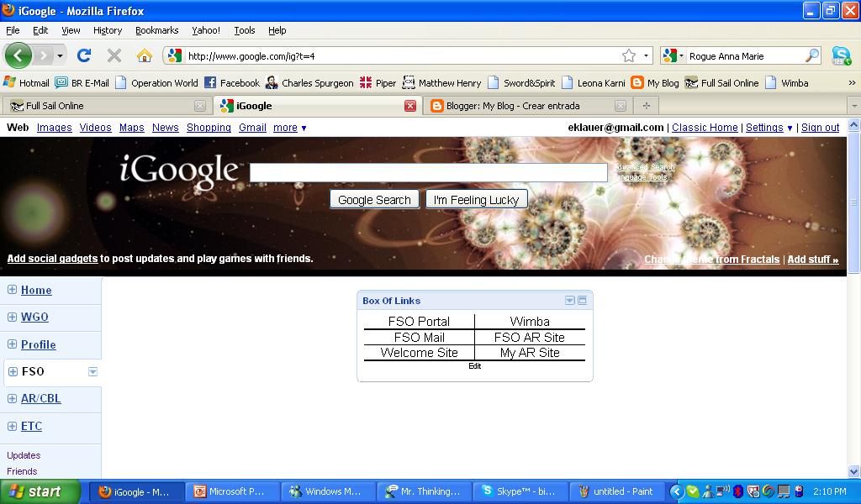
Task: Open the Hotmail bookmark
Action: tap(26, 83)
